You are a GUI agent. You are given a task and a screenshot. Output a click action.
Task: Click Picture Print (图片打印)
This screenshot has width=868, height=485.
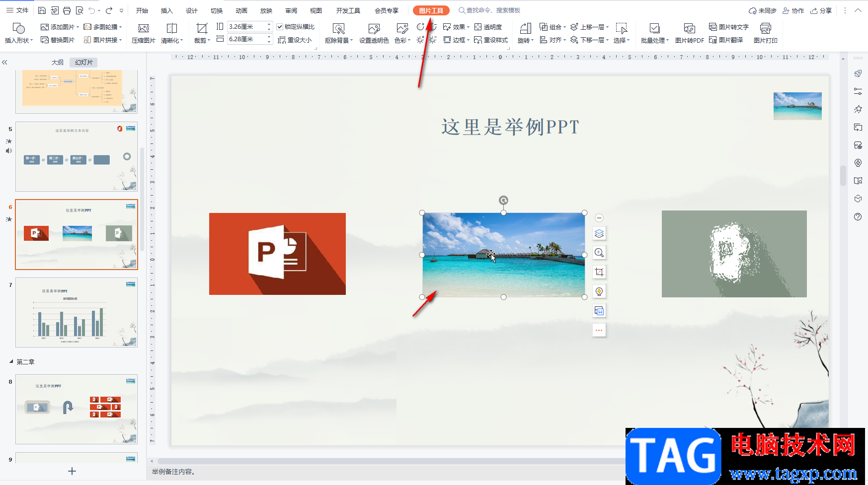[x=766, y=33]
